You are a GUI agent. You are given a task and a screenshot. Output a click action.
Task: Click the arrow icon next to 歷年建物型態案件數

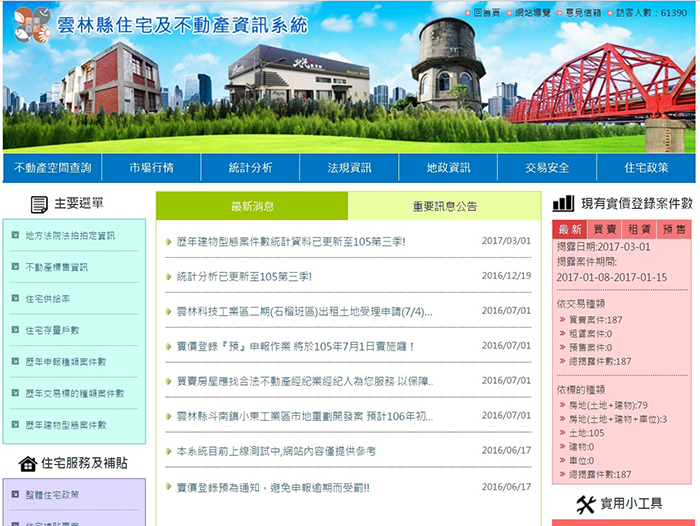(x=16, y=424)
